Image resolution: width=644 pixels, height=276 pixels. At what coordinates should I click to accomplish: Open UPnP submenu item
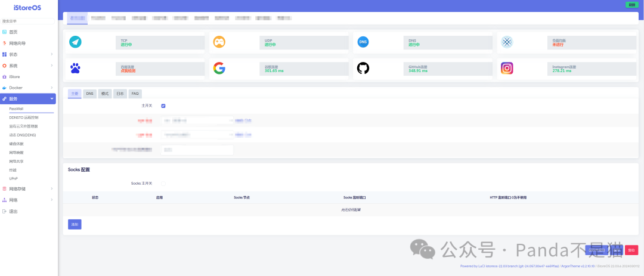pos(14,179)
